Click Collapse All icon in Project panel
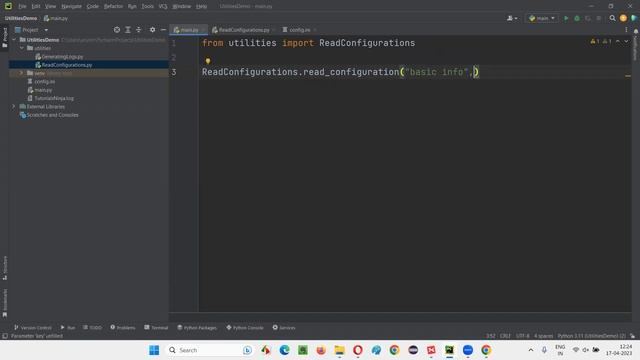 (139, 30)
